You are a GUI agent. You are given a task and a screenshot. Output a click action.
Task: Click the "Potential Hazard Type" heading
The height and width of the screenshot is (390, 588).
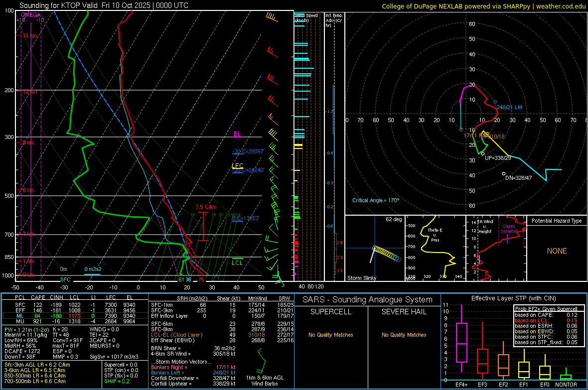[x=557, y=221]
